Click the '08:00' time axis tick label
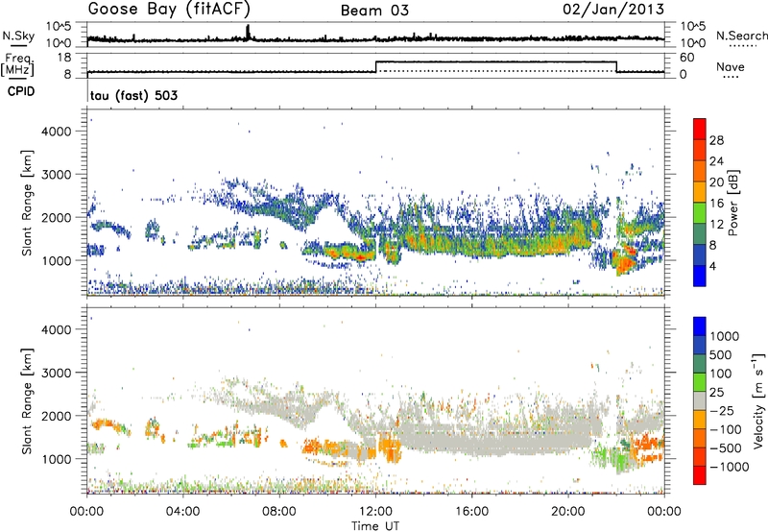This screenshot has height=532, width=768. click(279, 512)
